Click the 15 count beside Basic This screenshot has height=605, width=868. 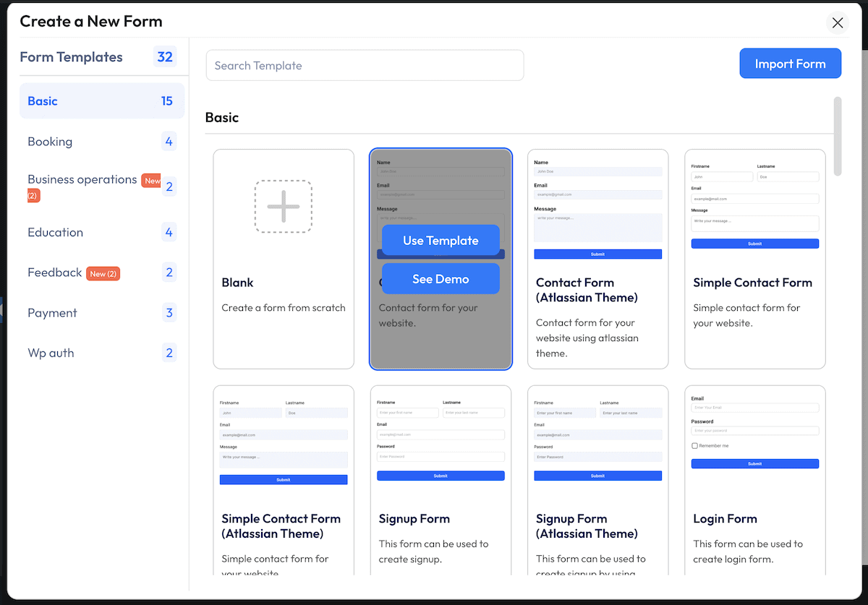pyautogui.click(x=167, y=101)
